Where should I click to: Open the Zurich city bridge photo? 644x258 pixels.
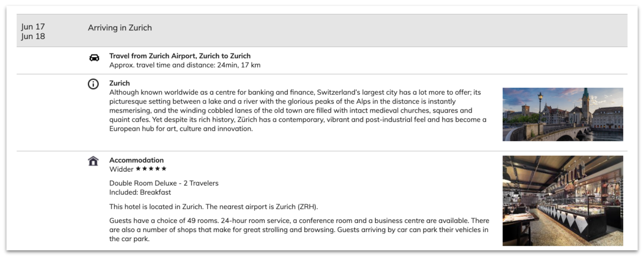coord(563,114)
